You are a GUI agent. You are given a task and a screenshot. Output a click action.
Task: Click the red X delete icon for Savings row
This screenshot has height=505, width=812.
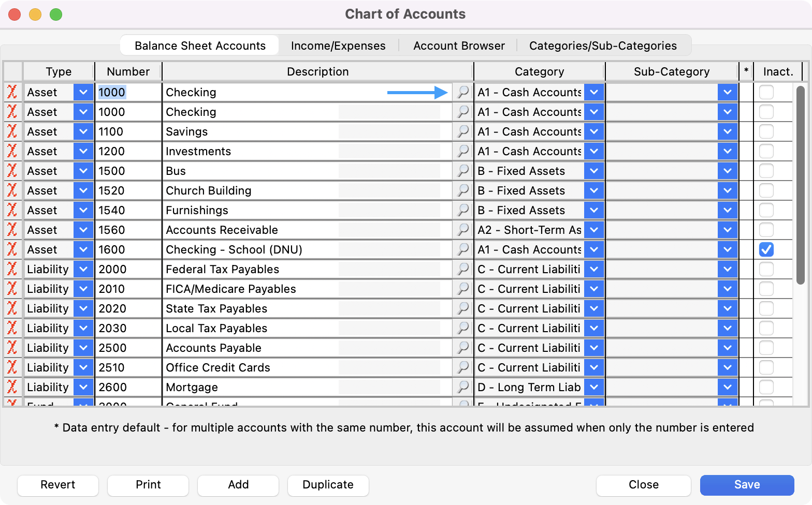pos(12,131)
